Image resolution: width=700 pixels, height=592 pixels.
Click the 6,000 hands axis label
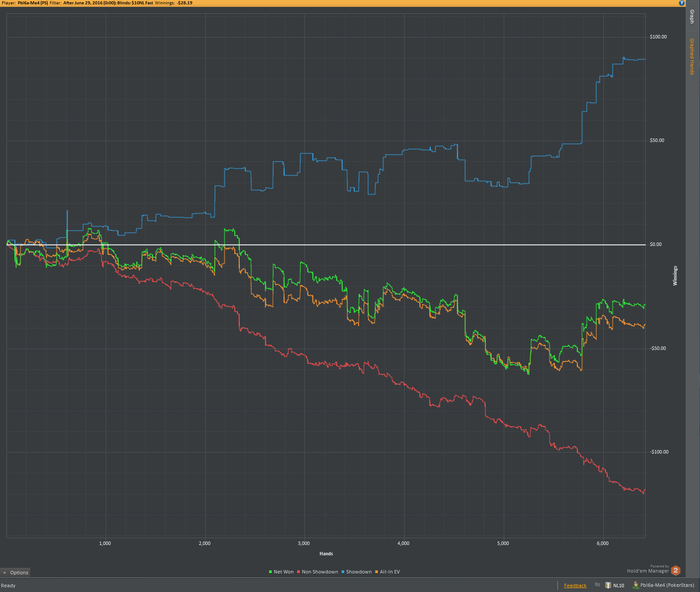pyautogui.click(x=602, y=543)
